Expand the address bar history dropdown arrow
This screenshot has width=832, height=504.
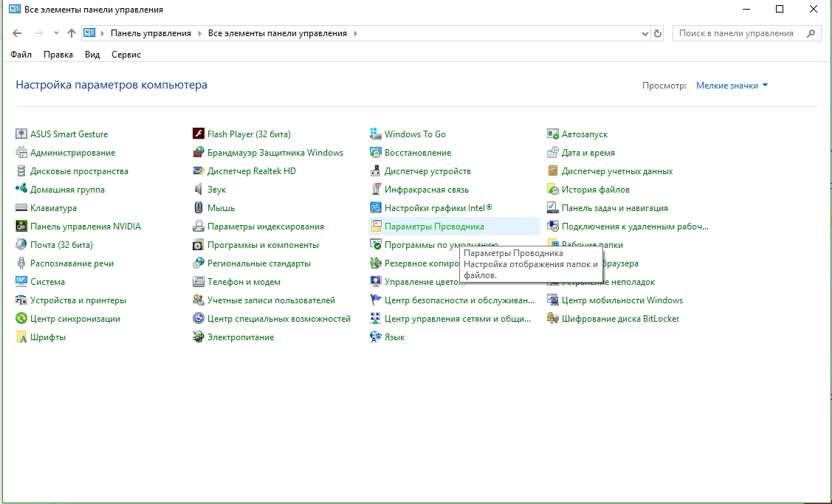coord(644,33)
